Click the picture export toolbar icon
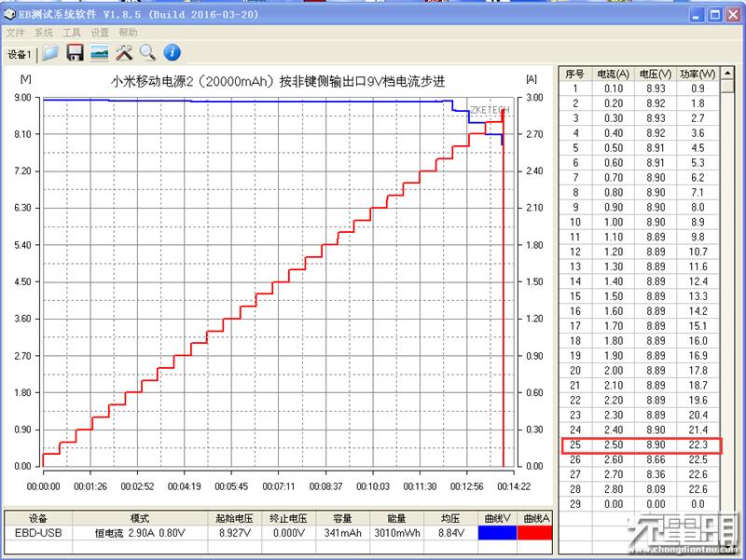 point(100,53)
